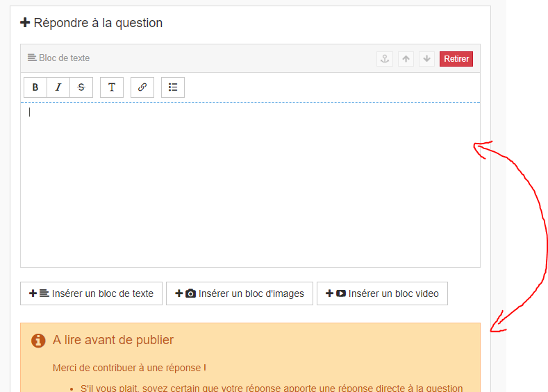Create a bulleted list
548x392 pixels.
(173, 87)
